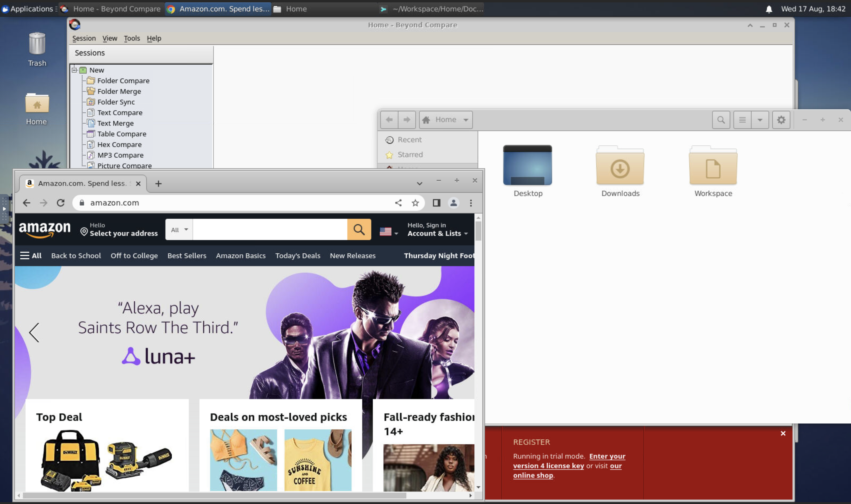851x504 pixels.
Task: Bookmark this page with the star icon
Action: tap(415, 203)
